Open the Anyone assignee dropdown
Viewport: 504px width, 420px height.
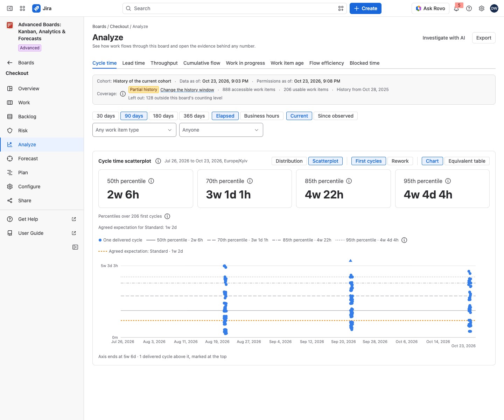point(221,130)
